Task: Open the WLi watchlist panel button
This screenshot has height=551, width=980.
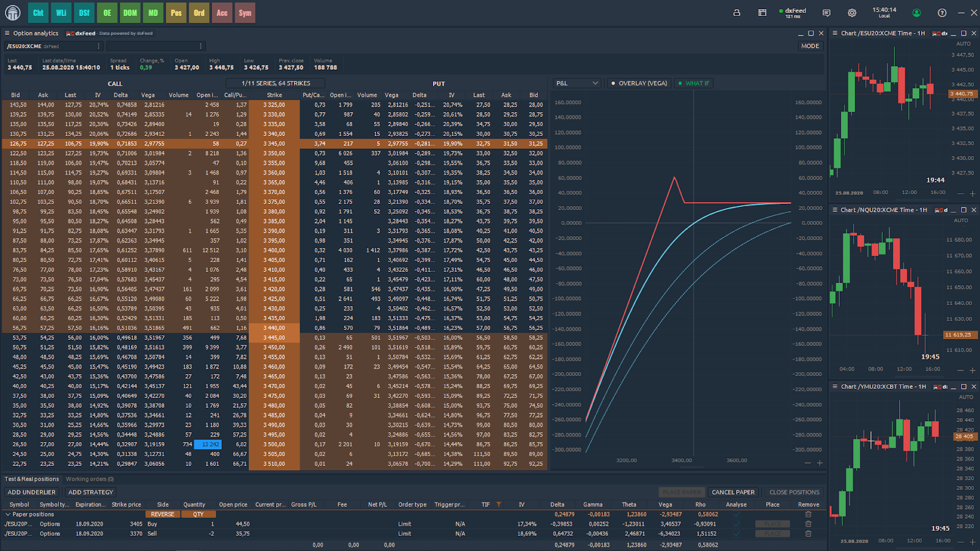Action: point(61,13)
